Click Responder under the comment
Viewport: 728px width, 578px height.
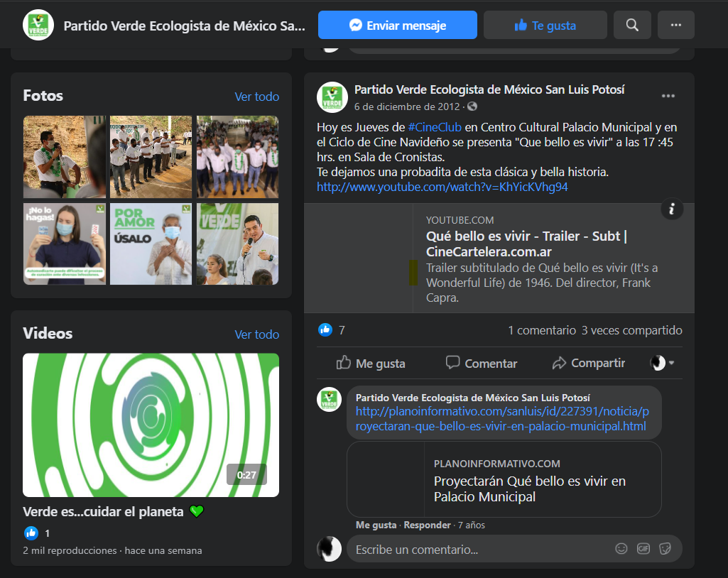pos(427,525)
